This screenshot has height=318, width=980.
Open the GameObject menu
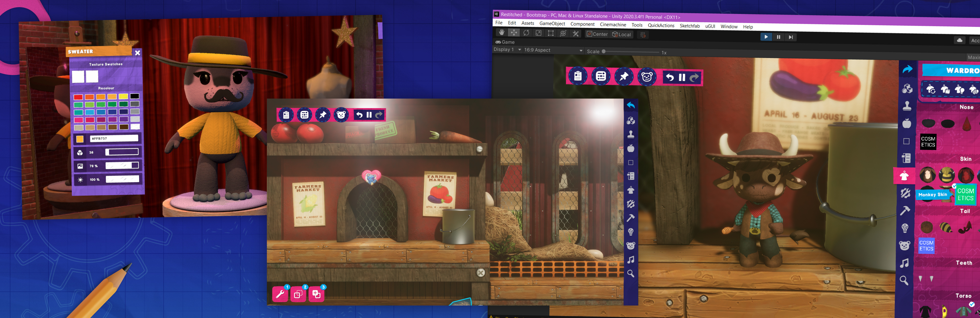coord(552,23)
